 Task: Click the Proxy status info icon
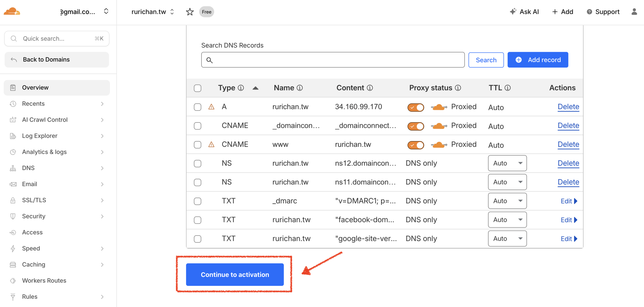pos(458,88)
